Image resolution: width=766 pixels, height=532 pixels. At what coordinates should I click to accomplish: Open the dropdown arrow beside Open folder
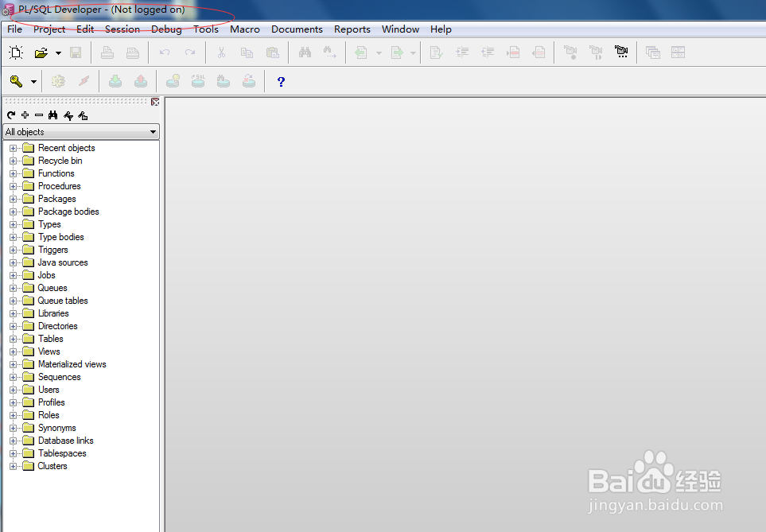[58, 52]
